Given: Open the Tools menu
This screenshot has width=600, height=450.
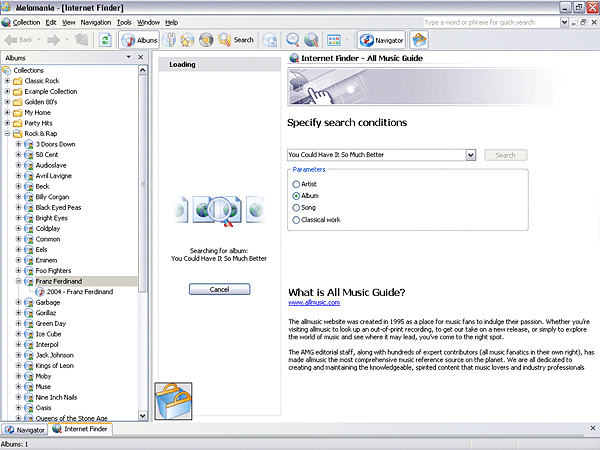Looking at the screenshot, I should [x=123, y=22].
